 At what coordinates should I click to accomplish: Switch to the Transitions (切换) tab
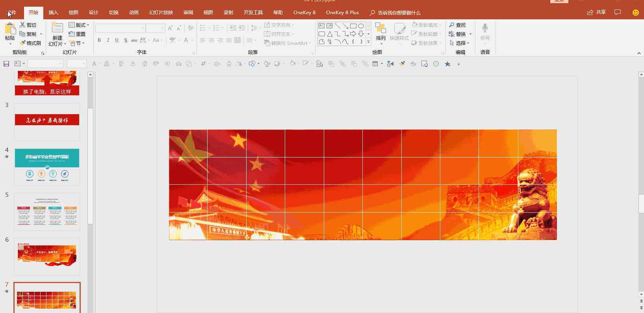coord(114,13)
